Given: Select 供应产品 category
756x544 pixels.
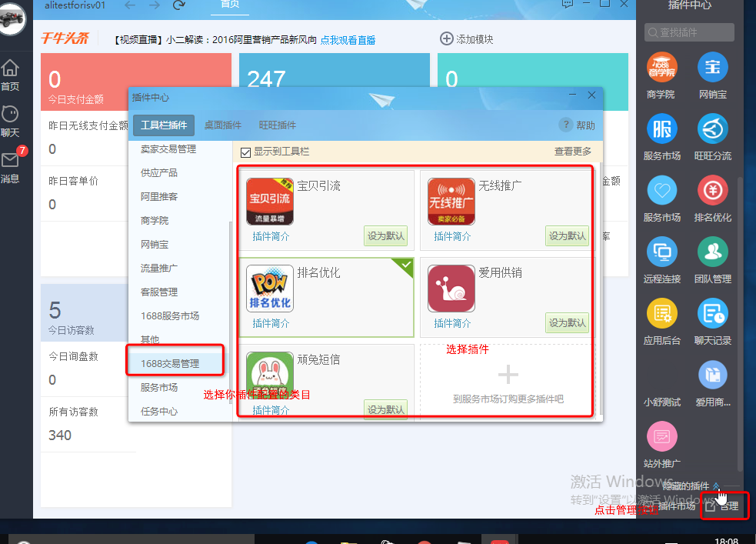Looking at the screenshot, I should point(158,172).
